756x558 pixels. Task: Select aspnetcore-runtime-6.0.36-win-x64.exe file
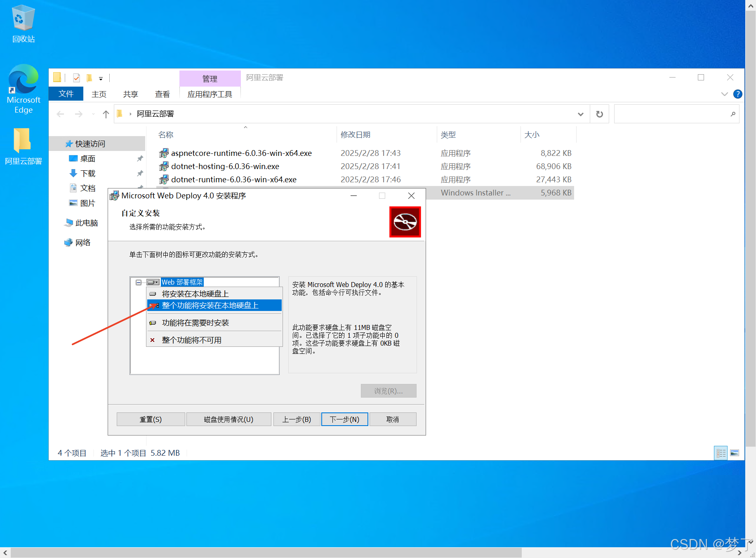click(241, 153)
